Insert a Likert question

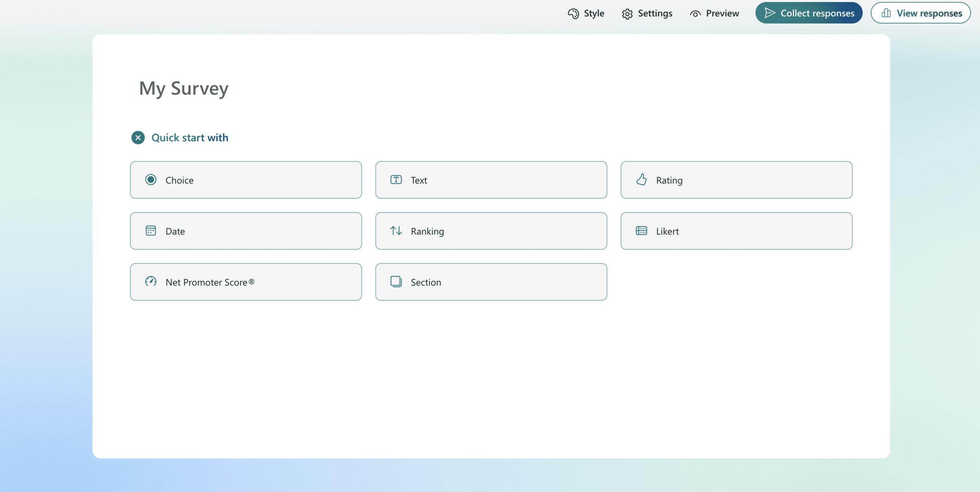click(x=736, y=231)
